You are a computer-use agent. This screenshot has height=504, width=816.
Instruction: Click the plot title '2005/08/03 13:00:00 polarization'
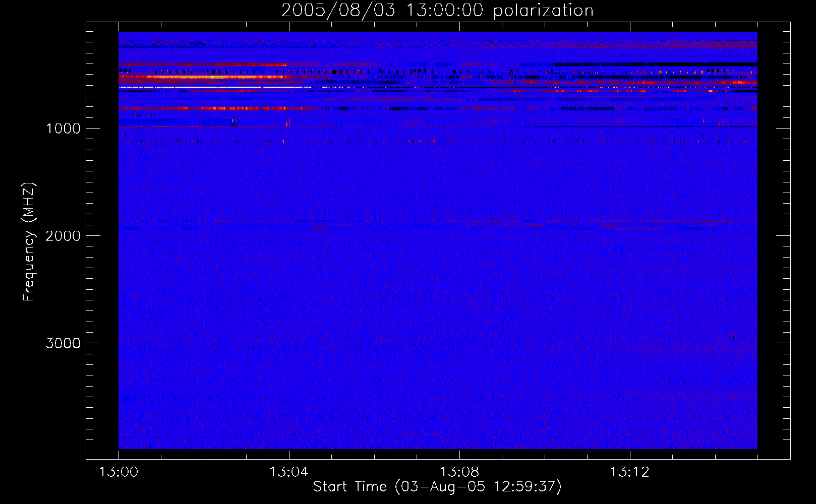(437, 11)
